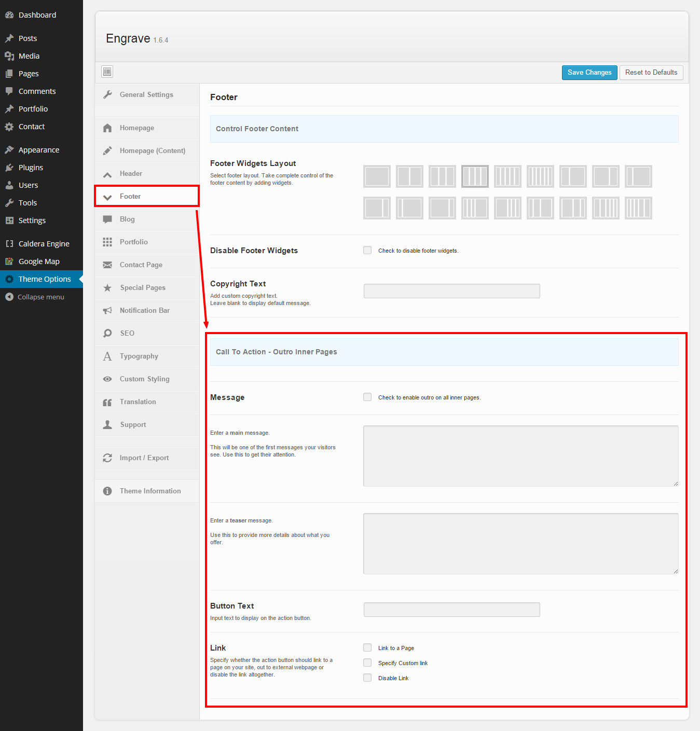Click the wrench icon beside General Settings
Screen dimensions: 700x731
[x=107, y=94]
